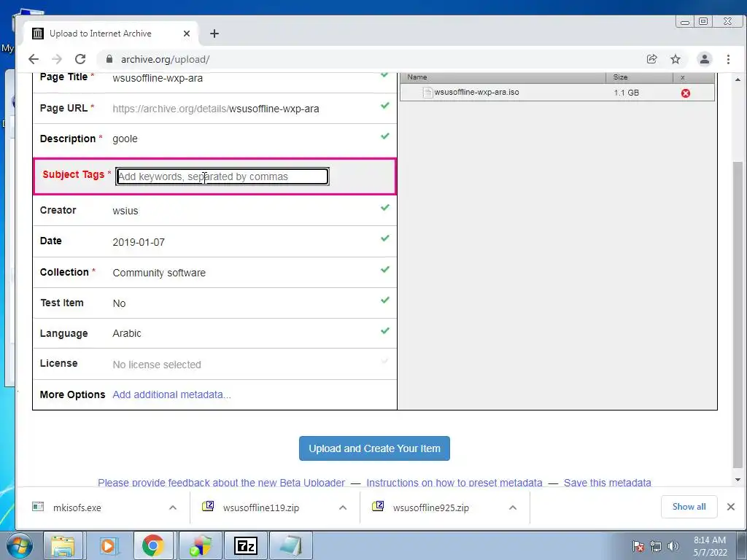Click the padlock site info icon
The image size is (747, 560).
[x=109, y=59]
